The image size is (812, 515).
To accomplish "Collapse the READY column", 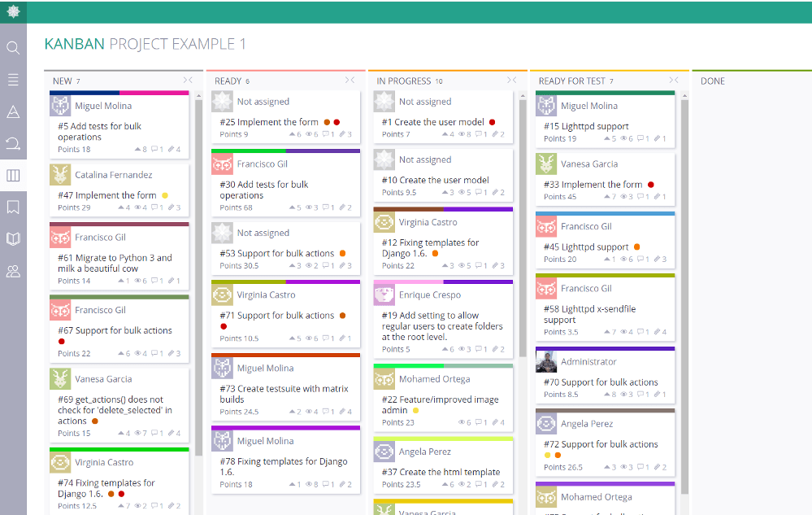I will coord(350,81).
